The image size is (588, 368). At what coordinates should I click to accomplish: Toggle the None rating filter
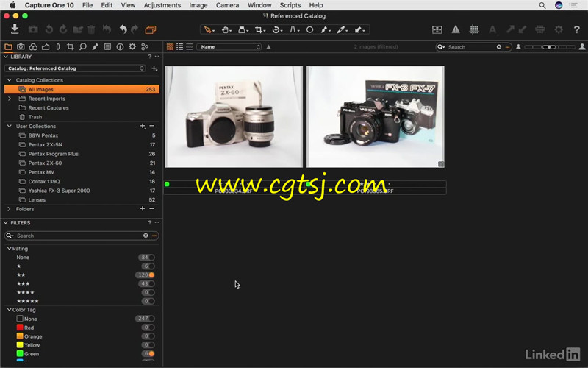pos(151,257)
